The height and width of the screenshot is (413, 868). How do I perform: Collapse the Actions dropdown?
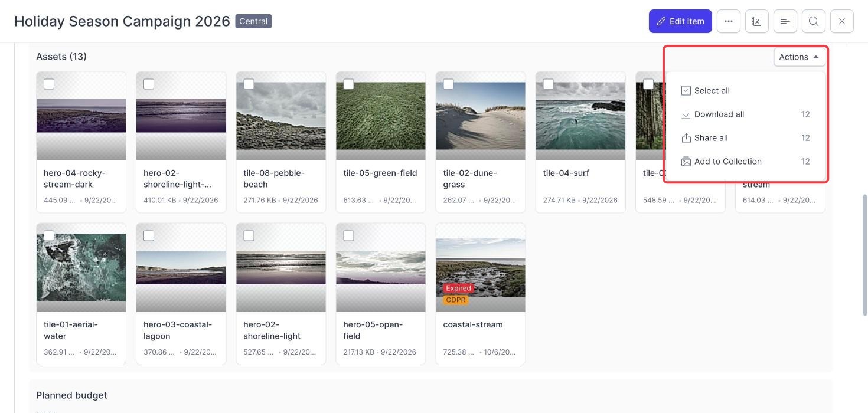coord(800,57)
